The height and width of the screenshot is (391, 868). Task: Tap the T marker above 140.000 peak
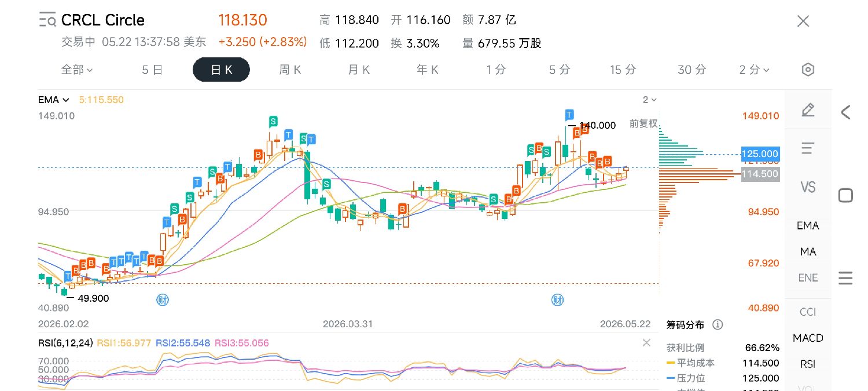point(570,114)
